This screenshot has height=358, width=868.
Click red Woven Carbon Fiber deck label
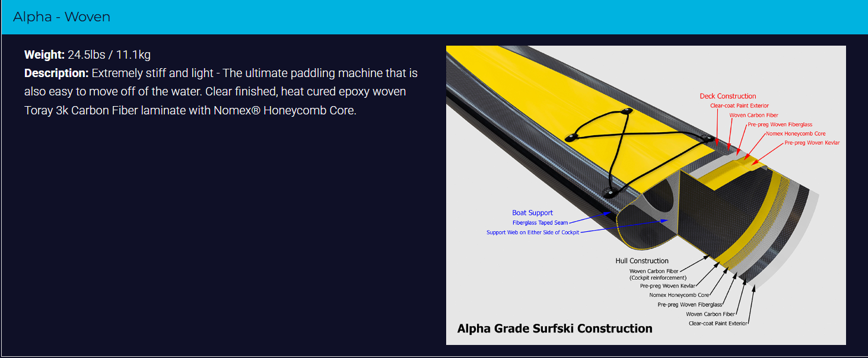pos(753,115)
